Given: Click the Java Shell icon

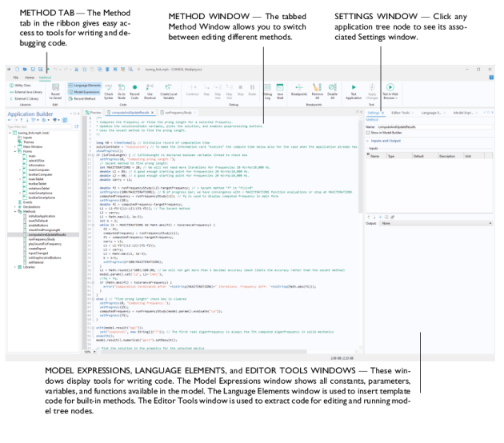Looking at the screenshot, I should (279, 88).
